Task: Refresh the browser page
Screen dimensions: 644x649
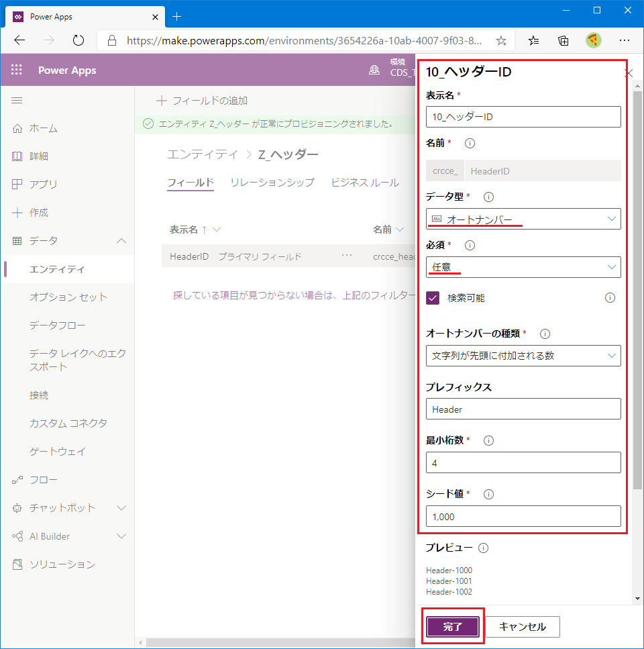Action: [78, 40]
